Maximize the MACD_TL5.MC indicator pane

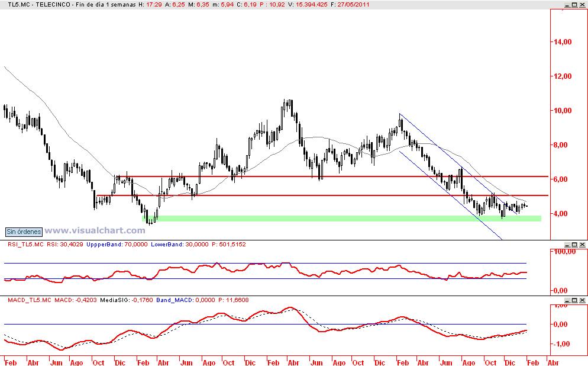click(x=574, y=300)
